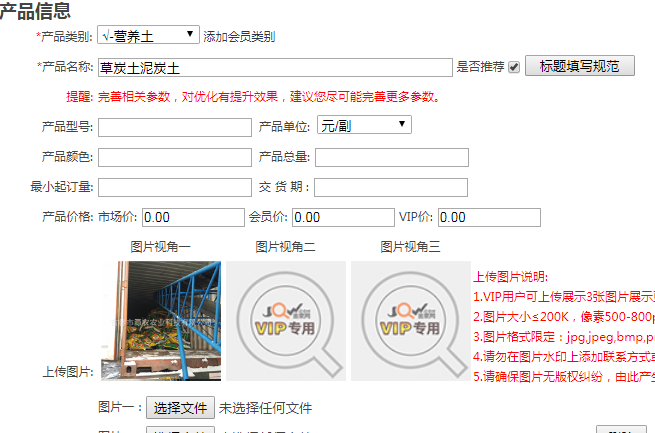Click the note about 图片大小≤200K
The image size is (655, 433).
[564, 317]
